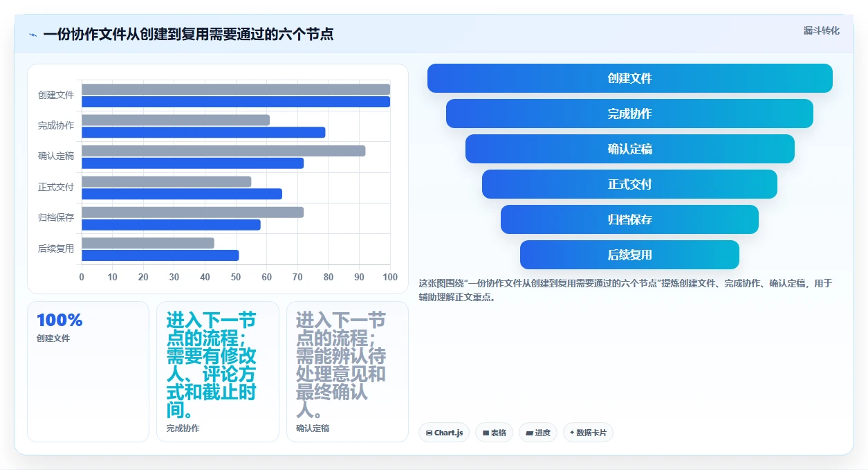Click the blue bar for 完成协作 in chart

pos(203,132)
